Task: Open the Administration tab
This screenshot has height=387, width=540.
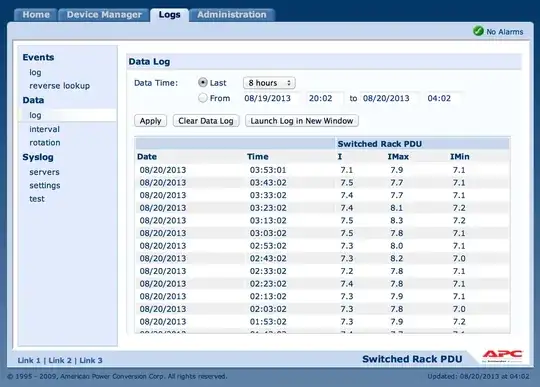Action: 232,14
